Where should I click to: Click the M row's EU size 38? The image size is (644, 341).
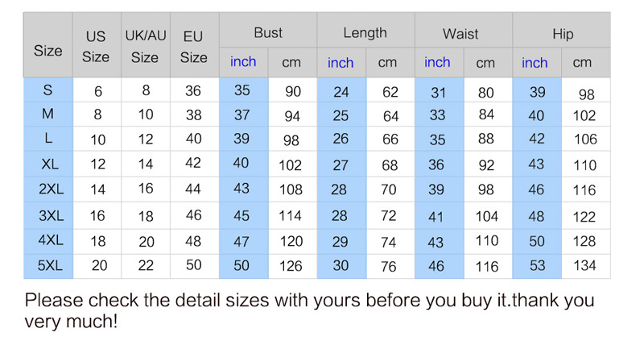193,115
